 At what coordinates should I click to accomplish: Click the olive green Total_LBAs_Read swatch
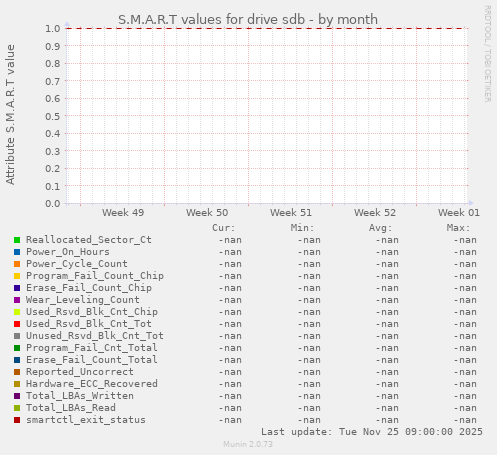click(x=17, y=408)
